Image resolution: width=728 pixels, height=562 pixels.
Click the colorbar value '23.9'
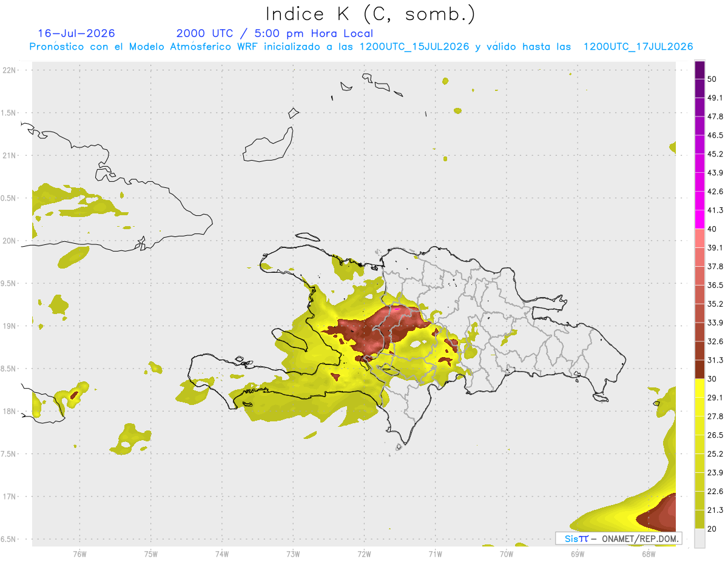[715, 473]
